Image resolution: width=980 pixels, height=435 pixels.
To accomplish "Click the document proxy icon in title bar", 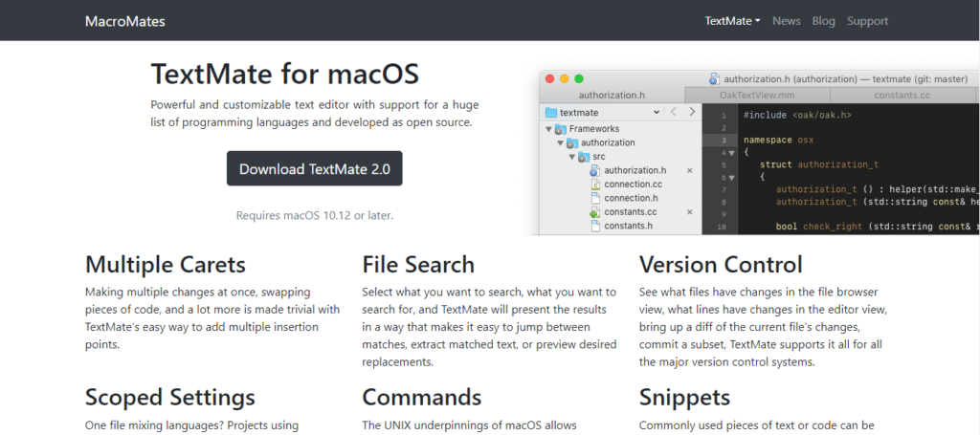I will 714,79.
